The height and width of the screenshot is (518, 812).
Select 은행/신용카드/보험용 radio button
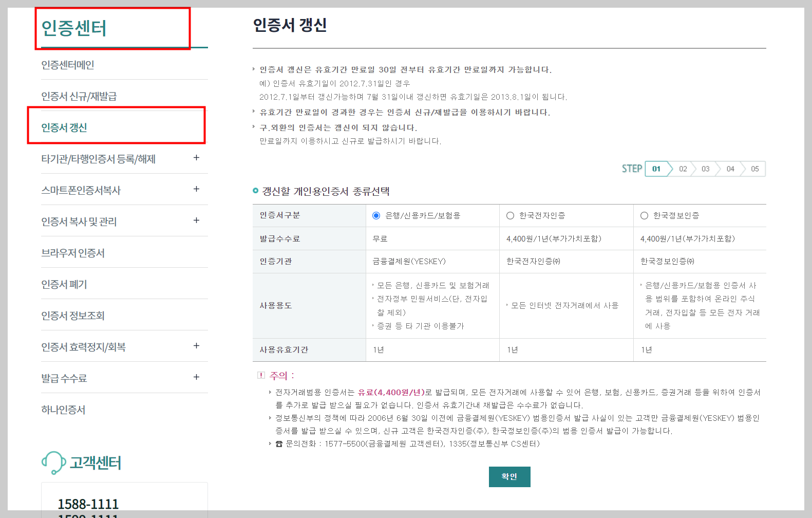(376, 216)
